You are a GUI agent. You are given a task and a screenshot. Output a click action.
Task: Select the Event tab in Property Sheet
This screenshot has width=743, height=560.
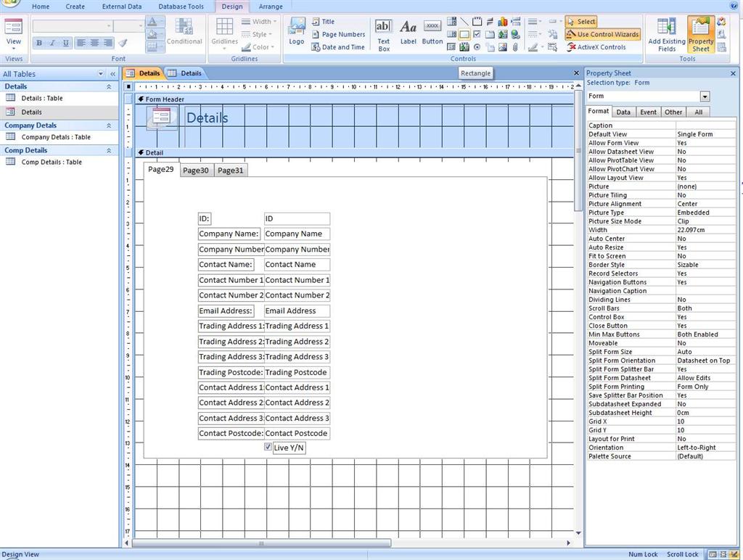[648, 112]
